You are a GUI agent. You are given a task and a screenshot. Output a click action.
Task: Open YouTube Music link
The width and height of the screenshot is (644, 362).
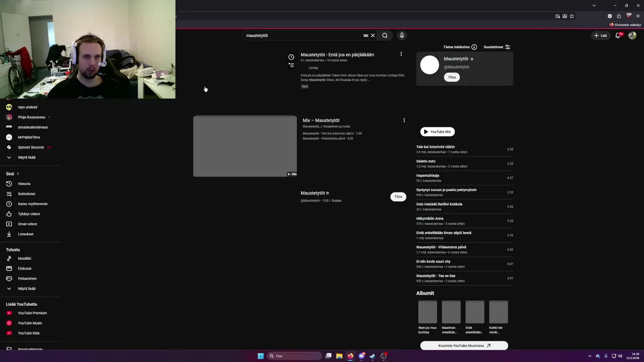click(x=30, y=323)
